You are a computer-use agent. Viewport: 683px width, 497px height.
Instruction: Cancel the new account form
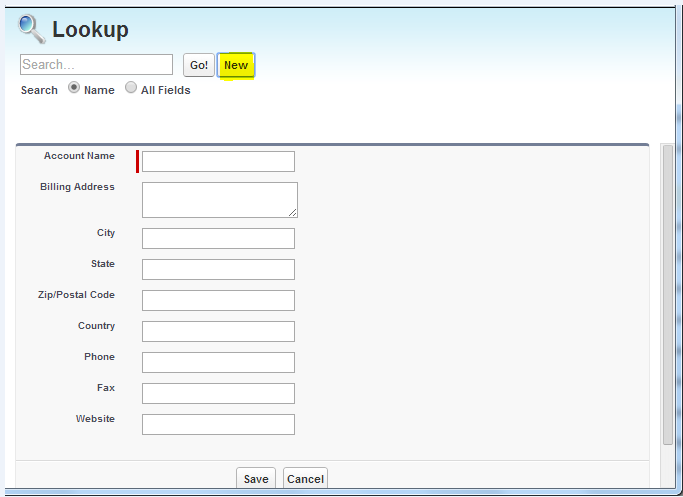point(305,479)
